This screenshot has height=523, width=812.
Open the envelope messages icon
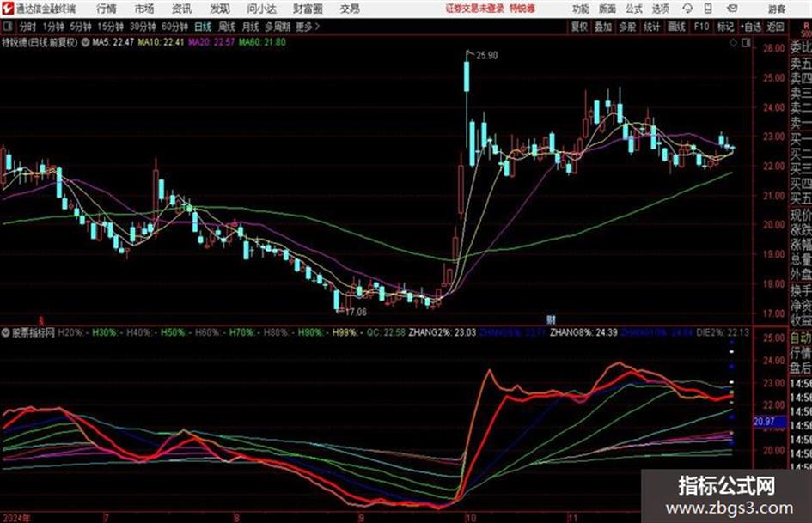tap(732, 9)
